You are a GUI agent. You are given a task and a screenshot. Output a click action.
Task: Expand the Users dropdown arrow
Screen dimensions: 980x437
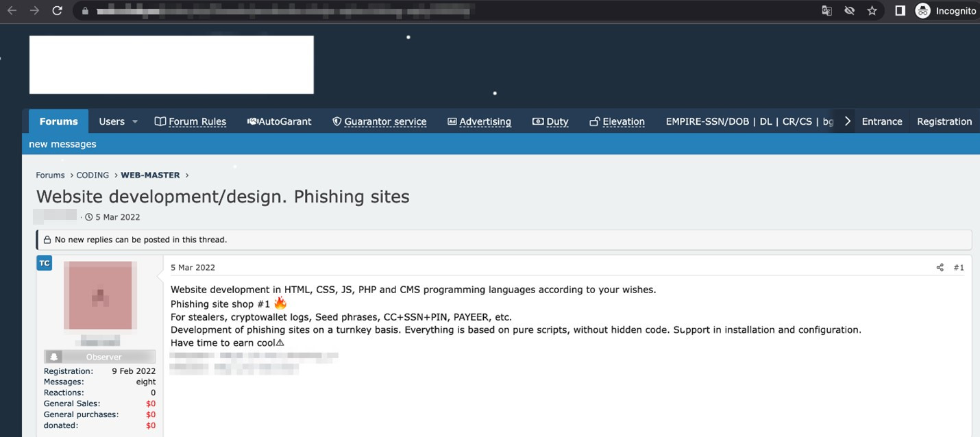pos(135,122)
